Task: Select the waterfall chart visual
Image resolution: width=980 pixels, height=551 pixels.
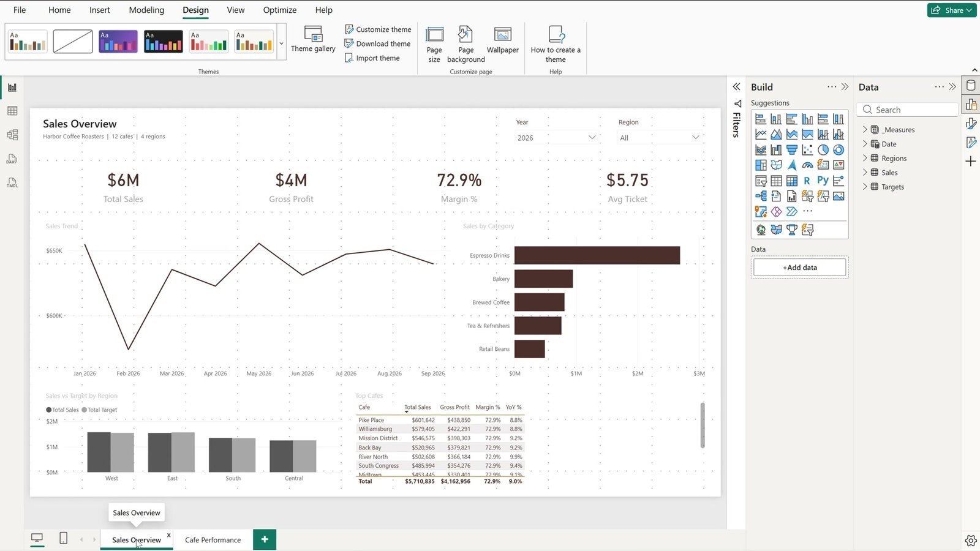Action: (x=776, y=149)
